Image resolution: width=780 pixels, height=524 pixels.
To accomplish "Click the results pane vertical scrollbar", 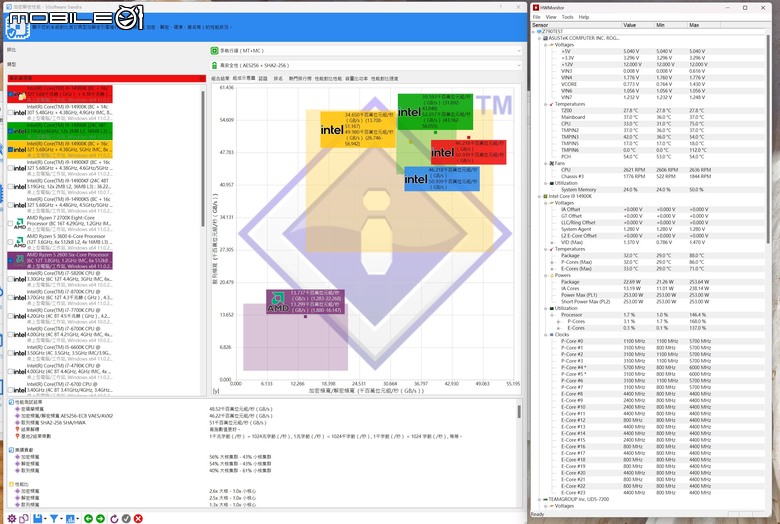I will point(519,412).
